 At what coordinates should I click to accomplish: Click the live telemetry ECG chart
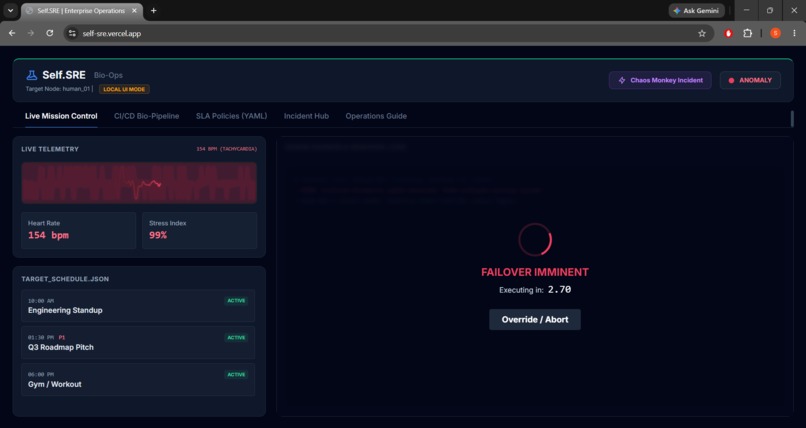(139, 183)
